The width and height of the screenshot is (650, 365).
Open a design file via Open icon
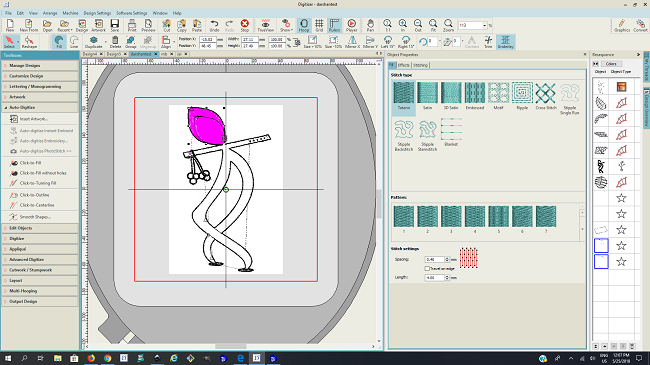pos(47,25)
